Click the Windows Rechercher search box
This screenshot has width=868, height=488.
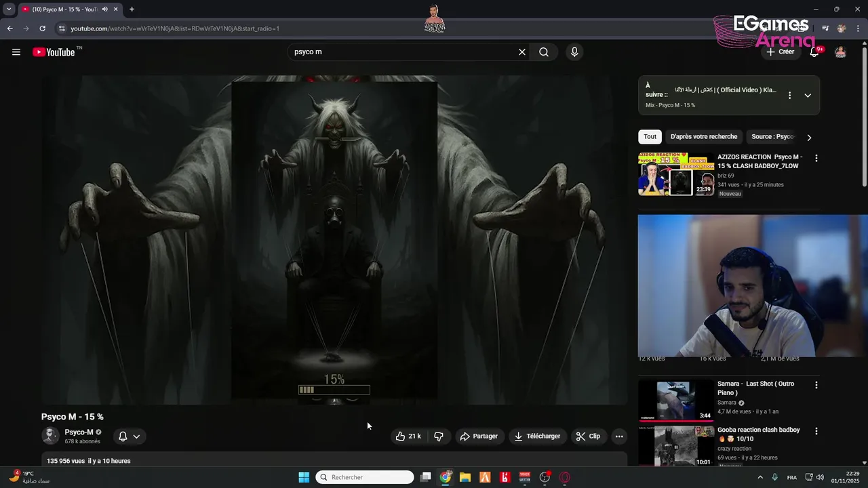point(365,477)
